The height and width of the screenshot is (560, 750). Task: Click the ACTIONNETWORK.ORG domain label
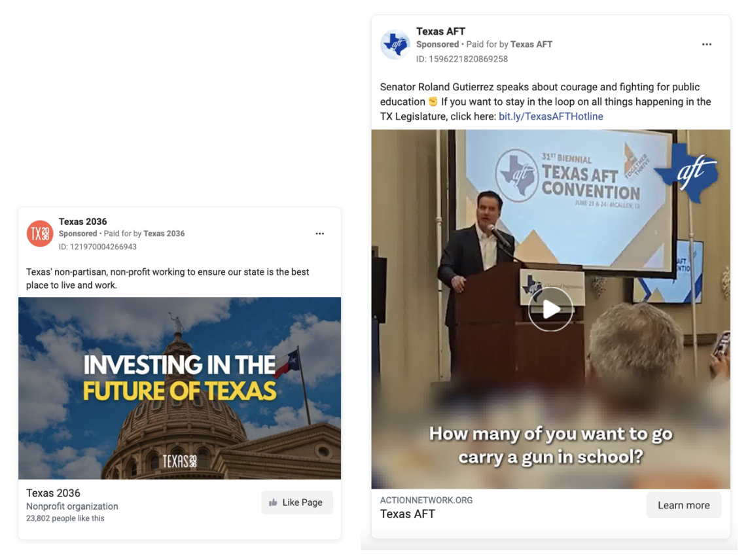tap(426, 500)
